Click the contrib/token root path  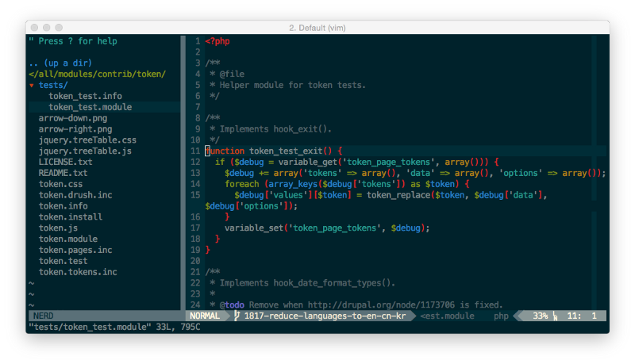tap(97, 74)
